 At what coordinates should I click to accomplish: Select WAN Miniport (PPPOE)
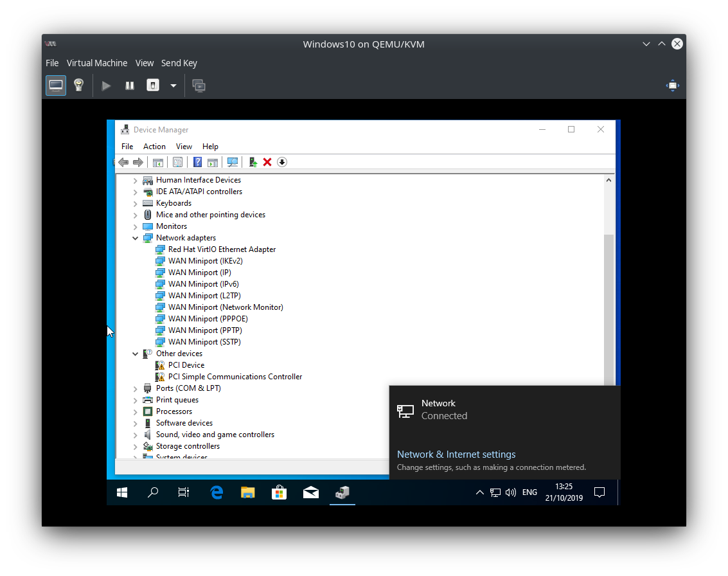(208, 319)
